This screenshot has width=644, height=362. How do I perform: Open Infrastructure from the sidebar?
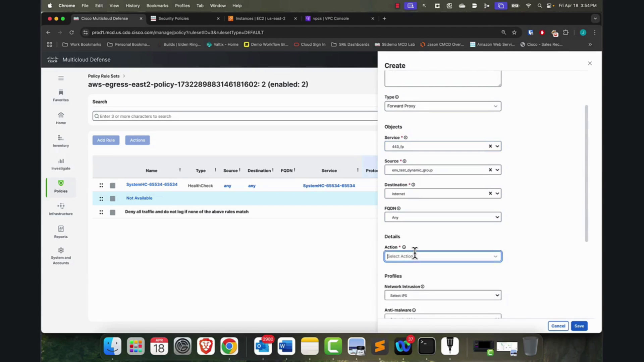61,209
